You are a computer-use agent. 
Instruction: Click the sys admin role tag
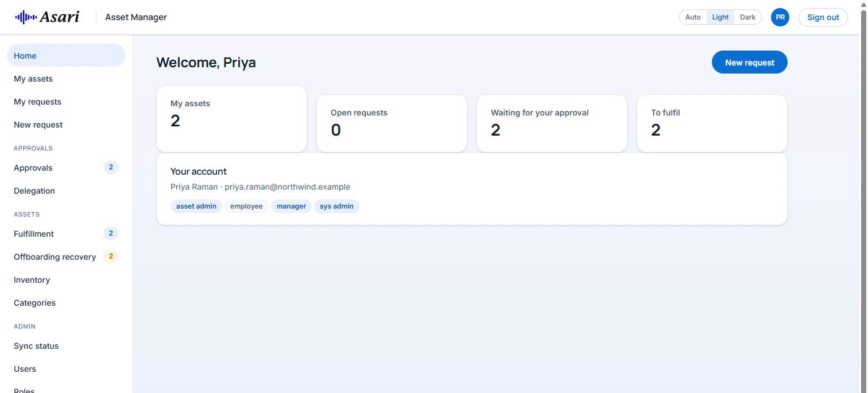pos(336,206)
